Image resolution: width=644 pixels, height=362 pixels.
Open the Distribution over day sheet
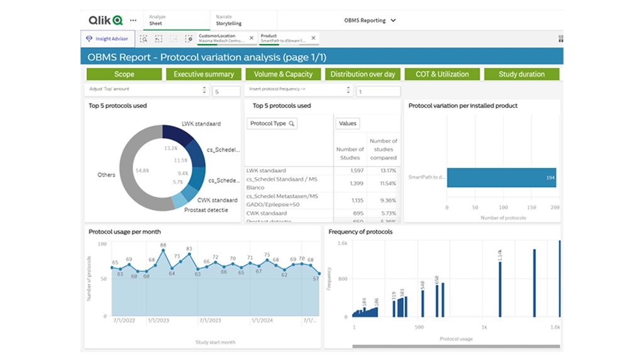pyautogui.click(x=363, y=74)
